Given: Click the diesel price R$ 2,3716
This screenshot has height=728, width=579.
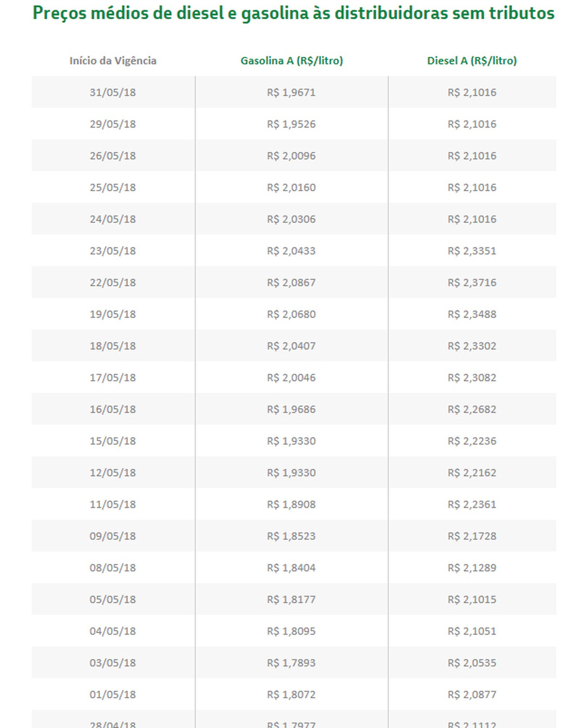Looking at the screenshot, I should pyautogui.click(x=472, y=282).
